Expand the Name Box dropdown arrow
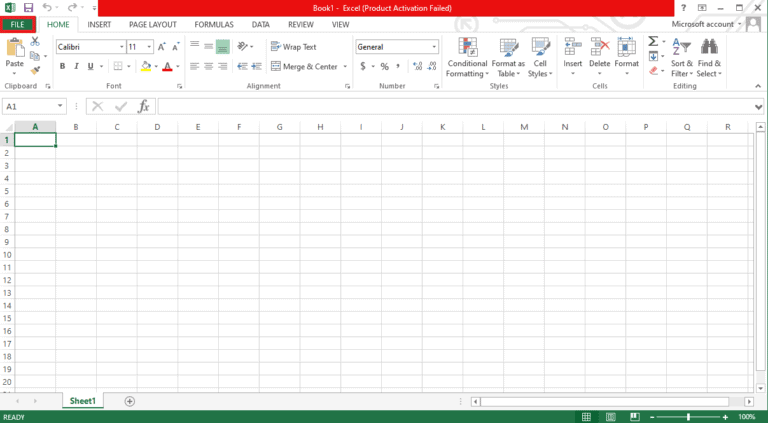Image resolution: width=768 pixels, height=423 pixels. [x=61, y=106]
